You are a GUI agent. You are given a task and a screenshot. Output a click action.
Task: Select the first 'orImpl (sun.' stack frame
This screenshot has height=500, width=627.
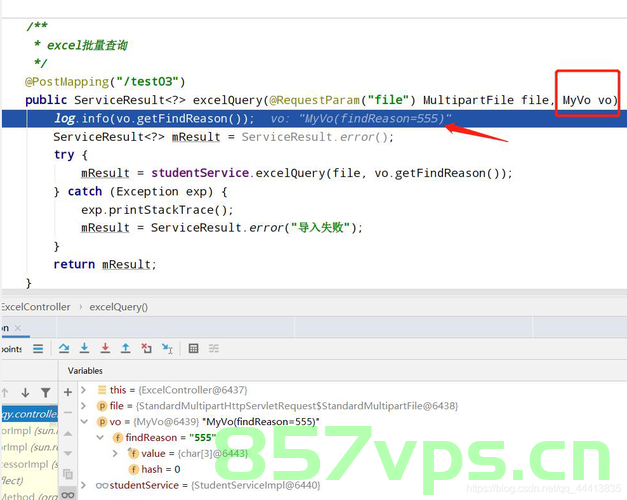click(30, 431)
